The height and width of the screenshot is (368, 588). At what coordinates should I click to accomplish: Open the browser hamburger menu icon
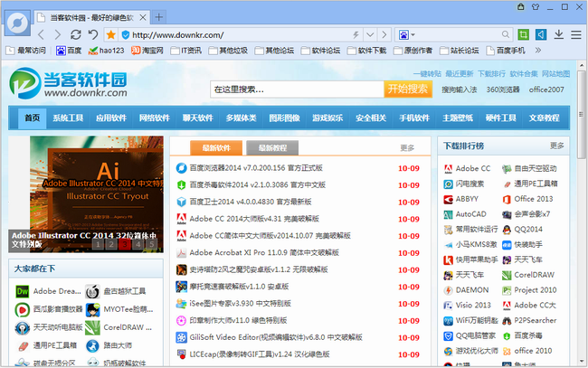pyautogui.click(x=575, y=34)
